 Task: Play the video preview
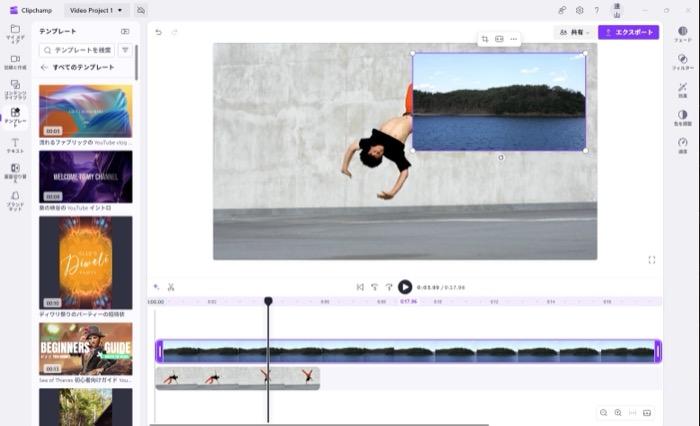pos(405,287)
